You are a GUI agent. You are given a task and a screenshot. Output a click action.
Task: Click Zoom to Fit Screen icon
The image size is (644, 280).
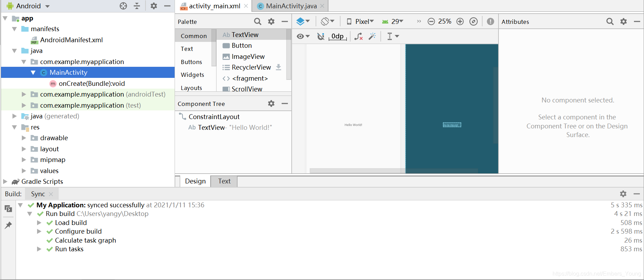[x=474, y=21]
